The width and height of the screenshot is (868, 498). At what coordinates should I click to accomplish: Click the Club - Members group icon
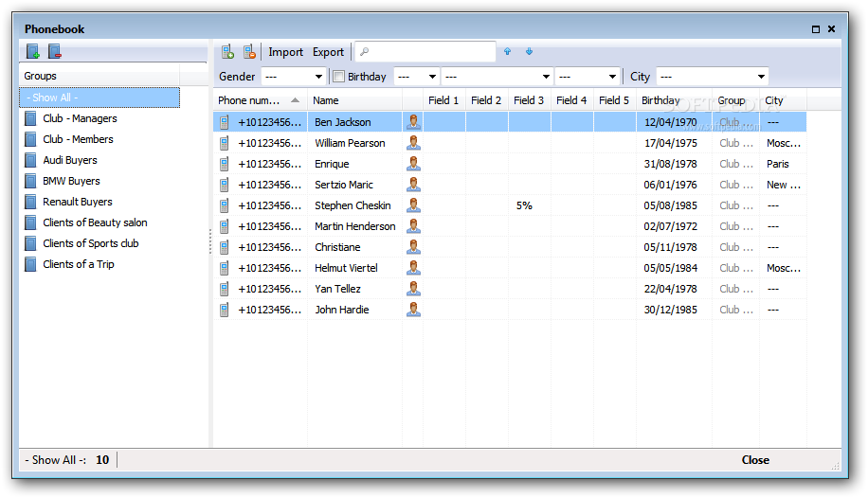(31, 139)
